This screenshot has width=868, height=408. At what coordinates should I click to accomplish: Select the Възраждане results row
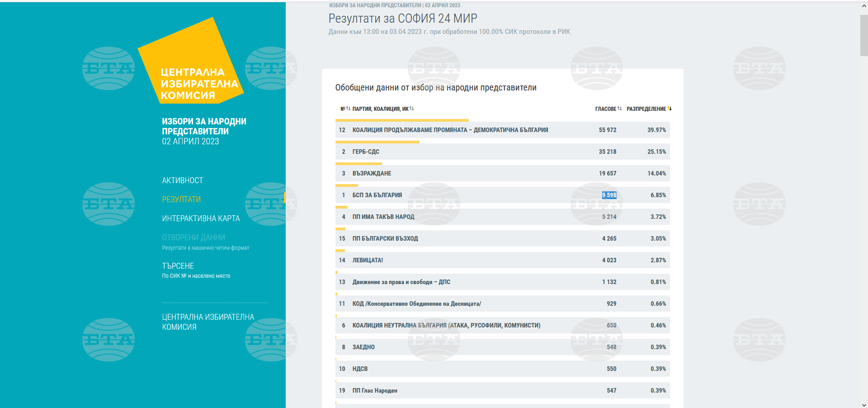point(502,173)
